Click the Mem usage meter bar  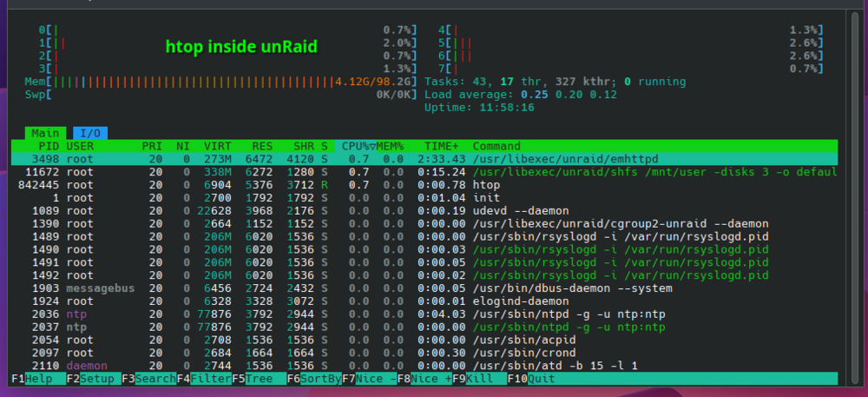pos(221,82)
